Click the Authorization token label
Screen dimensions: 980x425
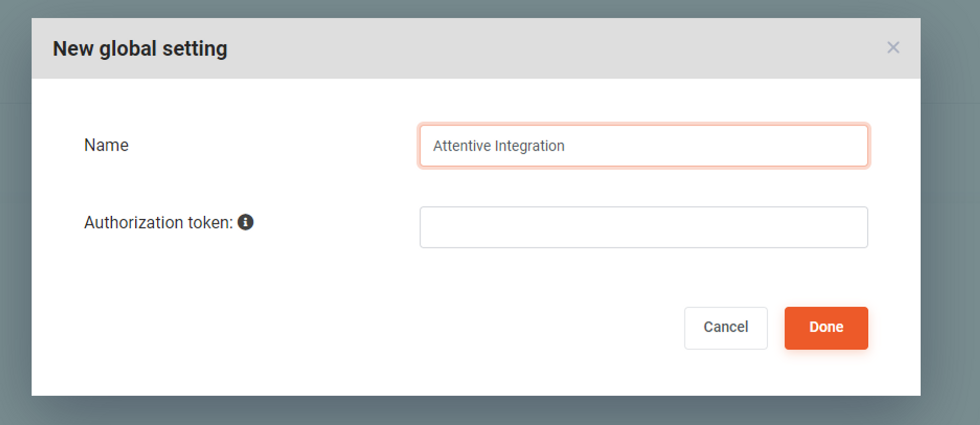tap(159, 223)
